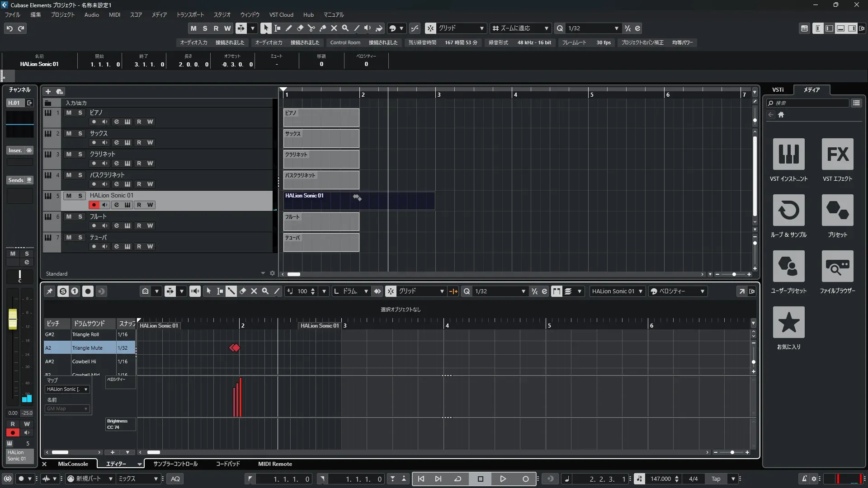This screenshot has height=488, width=868.
Task: Open the トランスポート menu
Action: point(190,14)
